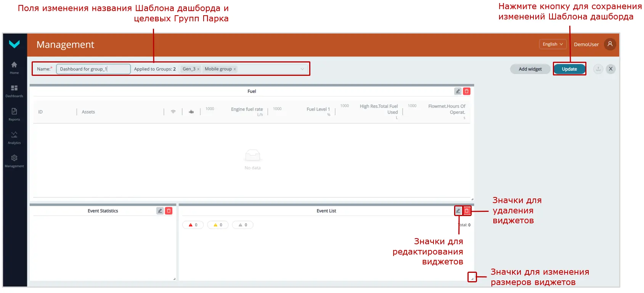Delete the Event Statistics widget
The height and width of the screenshot is (293, 644).
169,211
